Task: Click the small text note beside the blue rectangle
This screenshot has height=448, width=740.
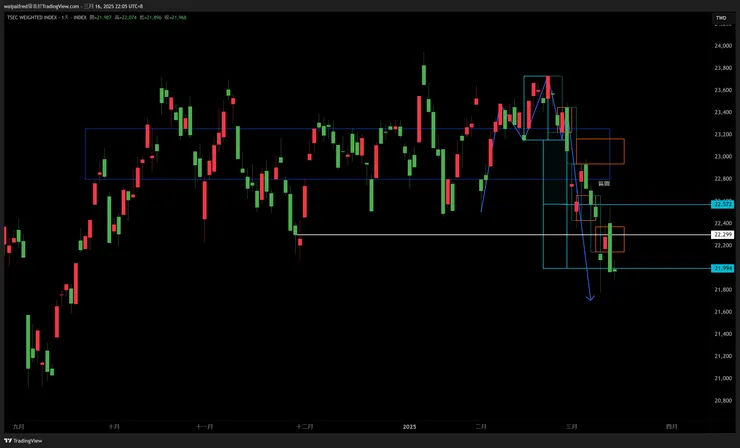Action: click(604, 184)
